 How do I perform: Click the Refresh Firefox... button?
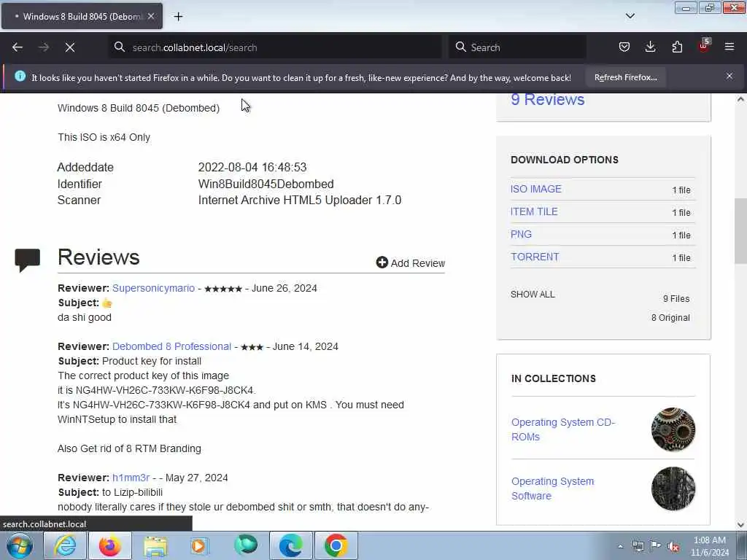[625, 77]
